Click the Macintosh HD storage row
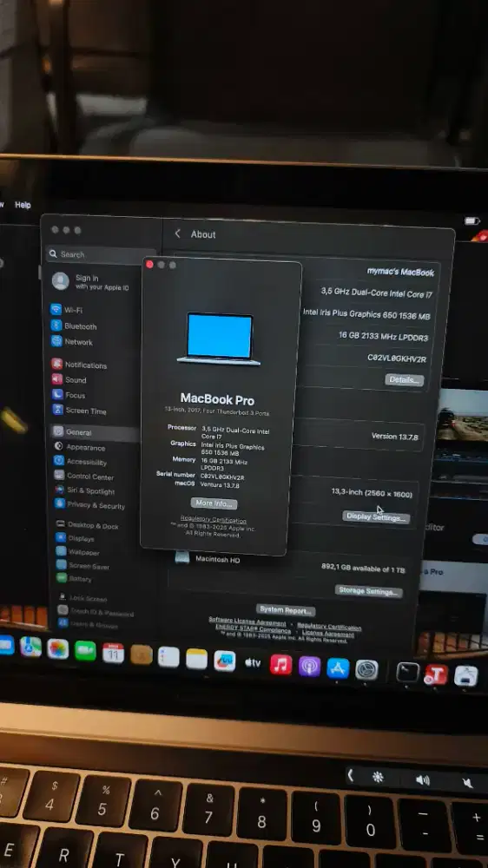The width and height of the screenshot is (488, 868). point(290,563)
